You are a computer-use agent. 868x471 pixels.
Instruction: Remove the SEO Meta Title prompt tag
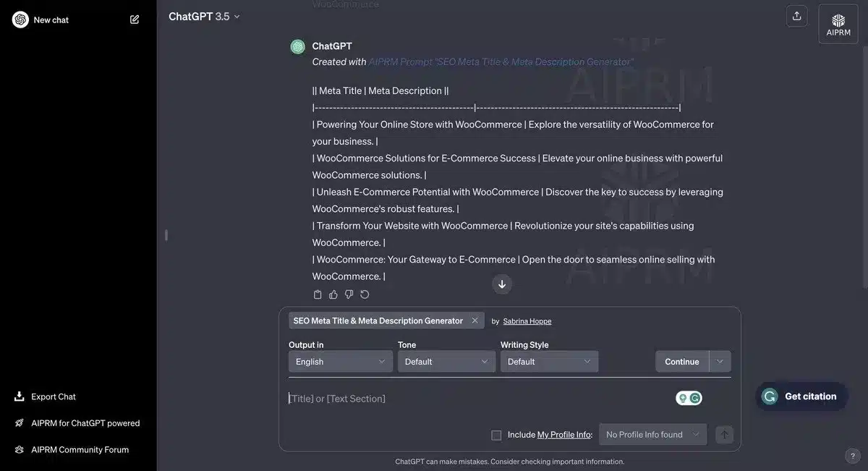[475, 321]
